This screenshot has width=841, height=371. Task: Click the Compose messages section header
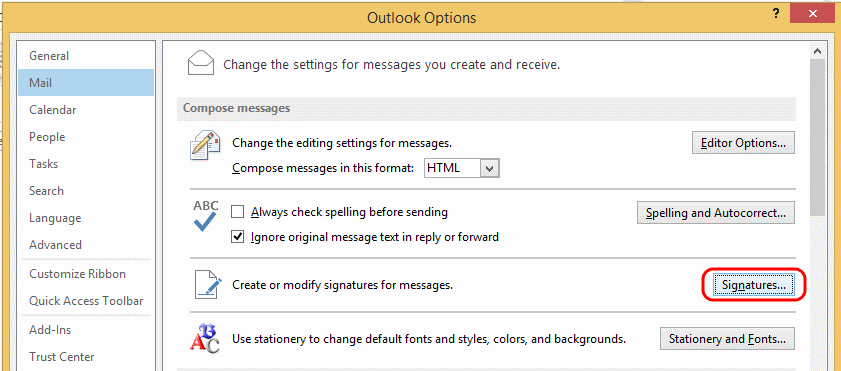pos(486,108)
